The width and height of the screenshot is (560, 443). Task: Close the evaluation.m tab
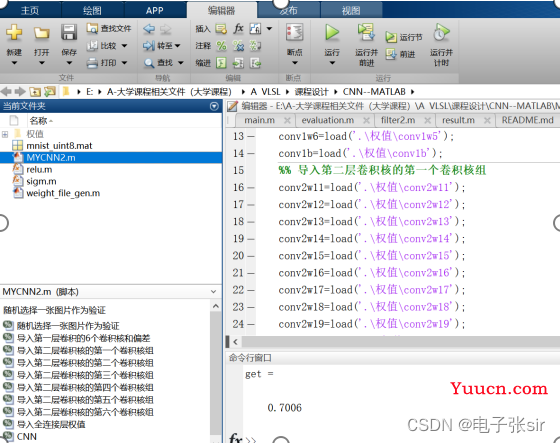366,120
